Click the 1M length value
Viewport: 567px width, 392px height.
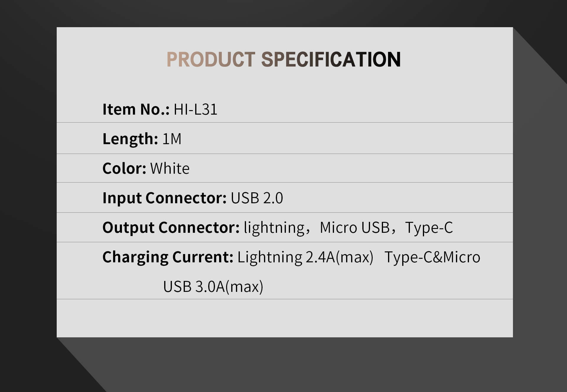172,139
